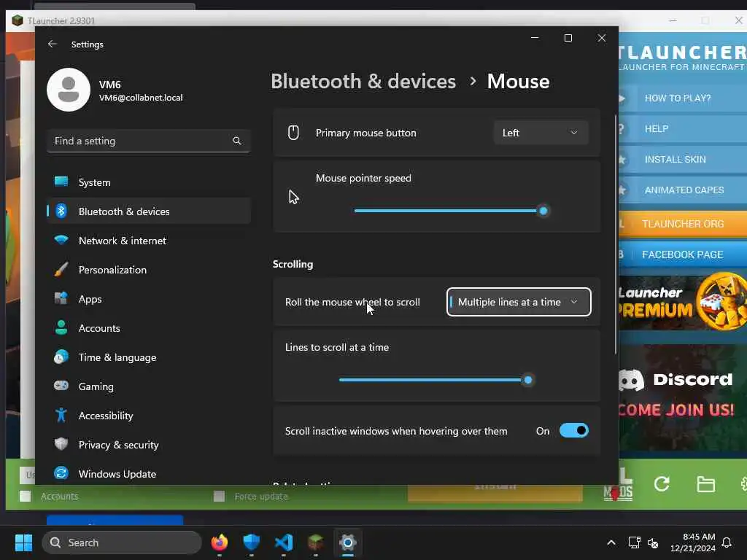Image resolution: width=747 pixels, height=560 pixels.
Task: Open notifications bell in taskbar
Action: 727,542
